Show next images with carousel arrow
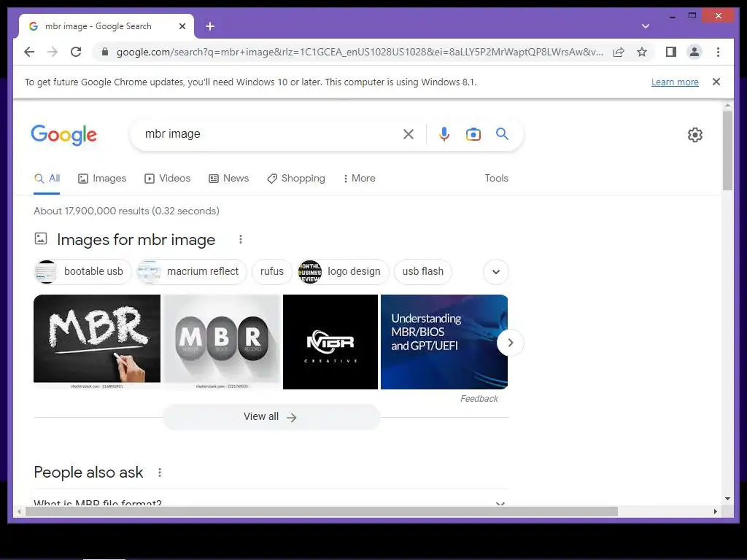 (x=510, y=343)
